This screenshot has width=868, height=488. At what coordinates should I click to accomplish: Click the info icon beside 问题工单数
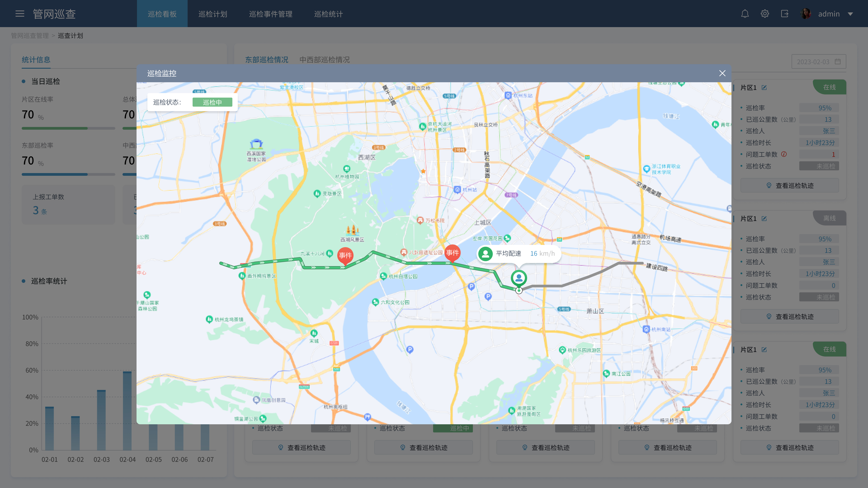pos(784,154)
